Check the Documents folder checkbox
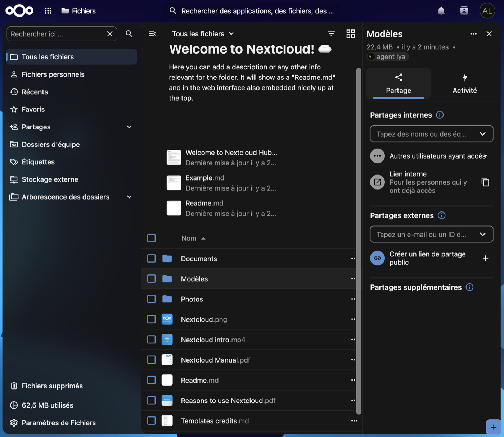Screen dimensions: 504x437 click(x=152, y=259)
